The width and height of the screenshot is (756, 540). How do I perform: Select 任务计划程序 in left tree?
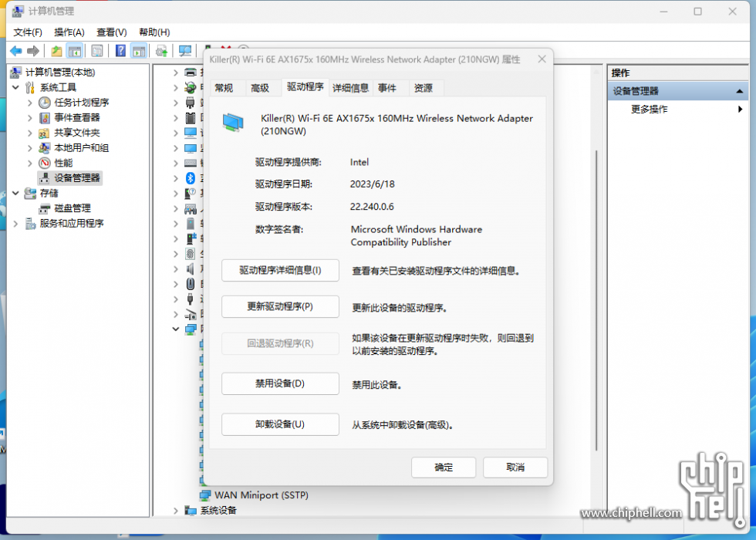pyautogui.click(x=74, y=103)
